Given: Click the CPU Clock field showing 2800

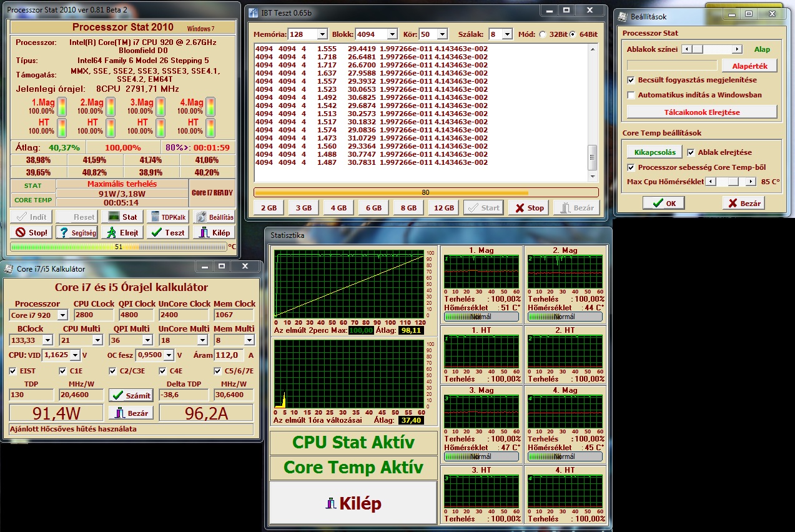Looking at the screenshot, I should [x=94, y=315].
